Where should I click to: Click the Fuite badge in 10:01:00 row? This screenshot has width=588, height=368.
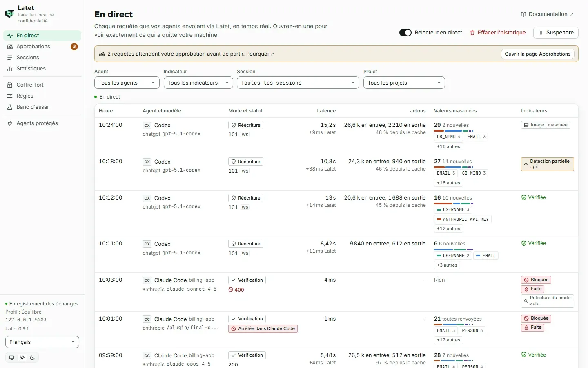tap(532, 328)
